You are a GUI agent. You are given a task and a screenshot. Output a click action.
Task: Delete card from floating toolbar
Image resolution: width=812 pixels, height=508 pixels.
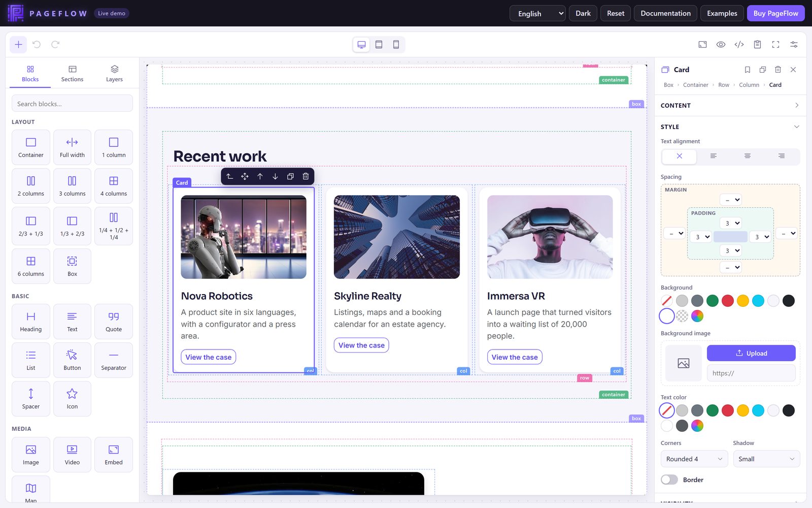click(306, 176)
